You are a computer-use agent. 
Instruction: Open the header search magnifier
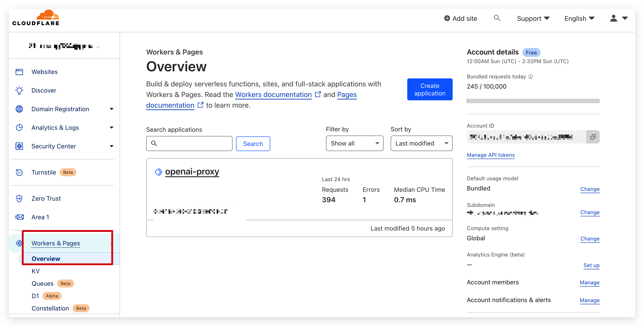coord(497,18)
